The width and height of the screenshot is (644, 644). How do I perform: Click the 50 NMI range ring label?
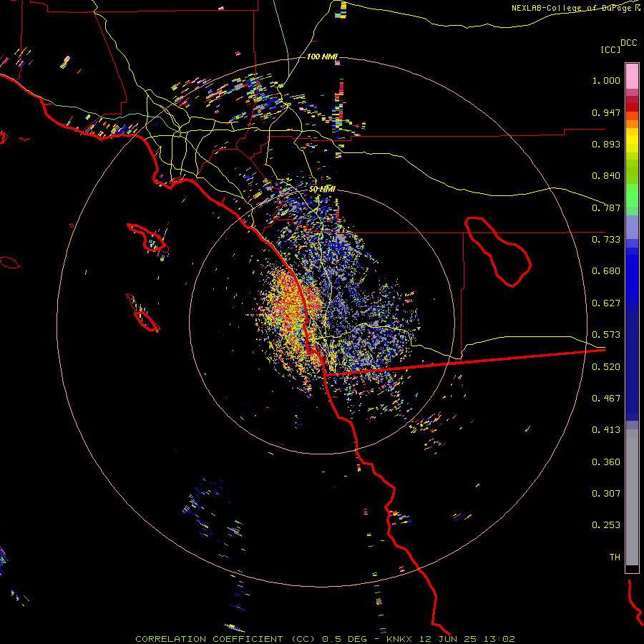point(322,190)
